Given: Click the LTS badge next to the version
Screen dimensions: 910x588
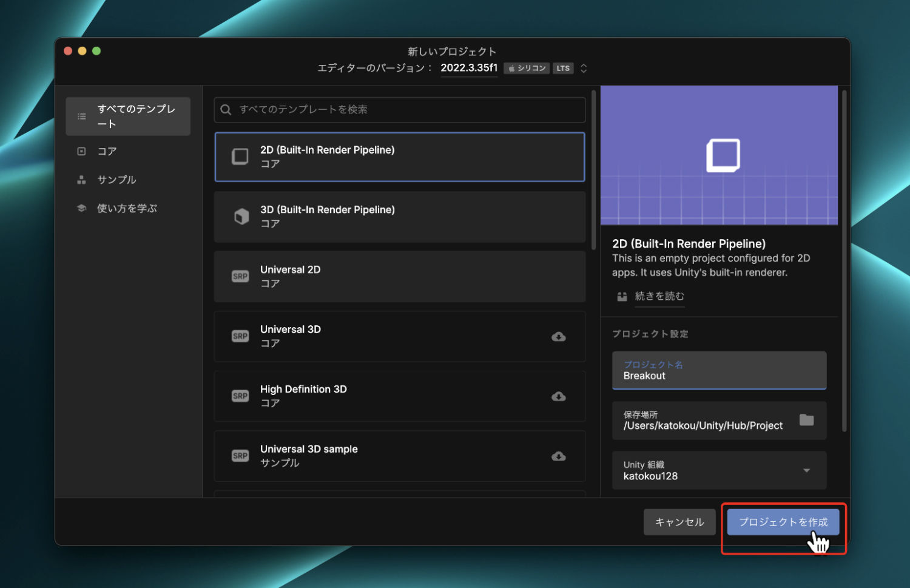Looking at the screenshot, I should tap(563, 68).
